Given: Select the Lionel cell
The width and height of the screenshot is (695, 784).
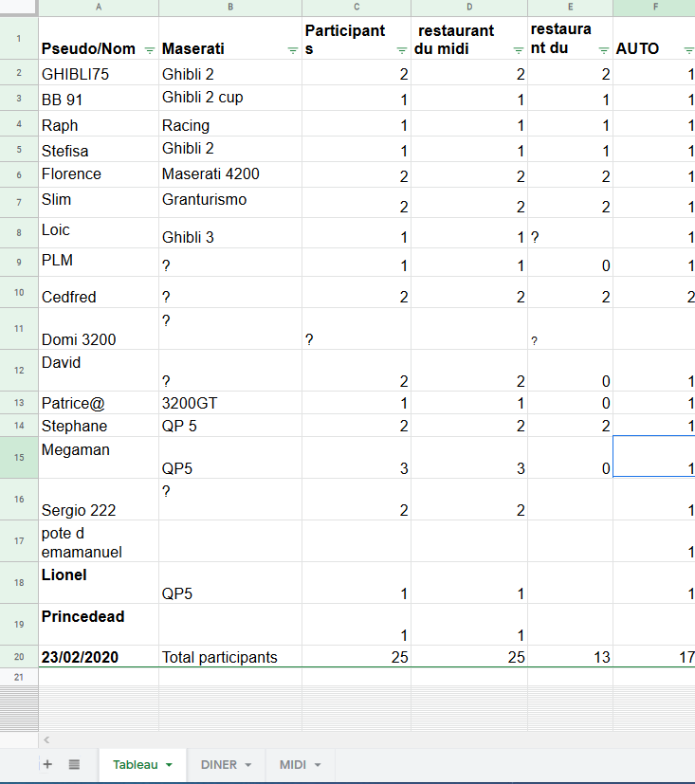Looking at the screenshot, I should (x=99, y=583).
